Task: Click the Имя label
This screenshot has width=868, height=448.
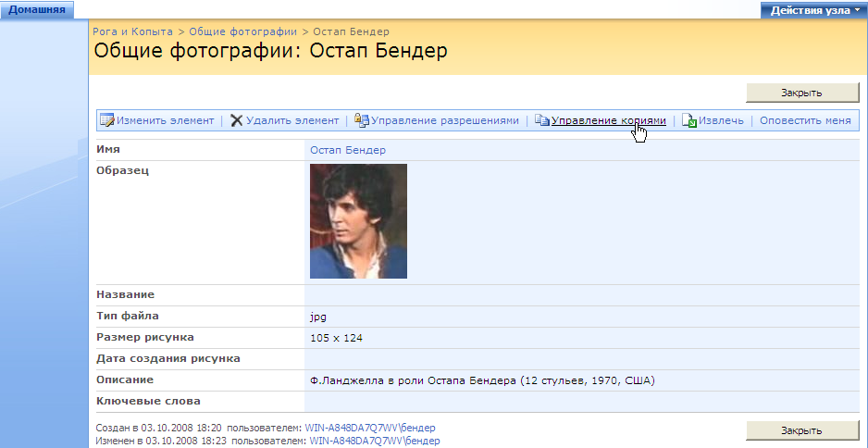Action: tap(108, 150)
